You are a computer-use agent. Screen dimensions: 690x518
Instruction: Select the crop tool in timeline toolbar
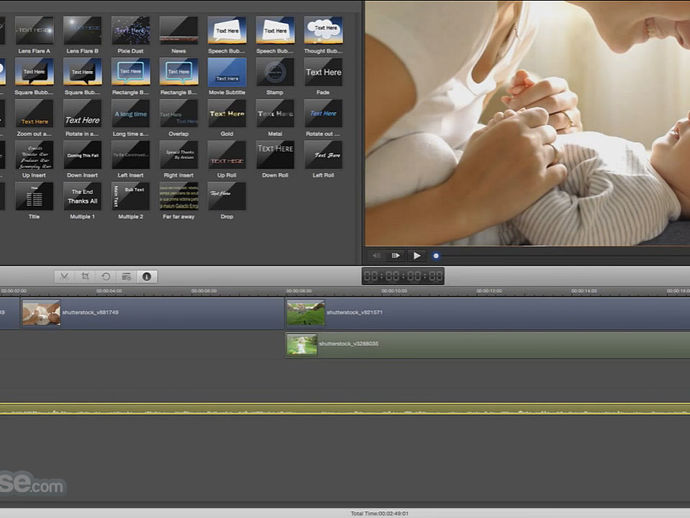(x=85, y=276)
